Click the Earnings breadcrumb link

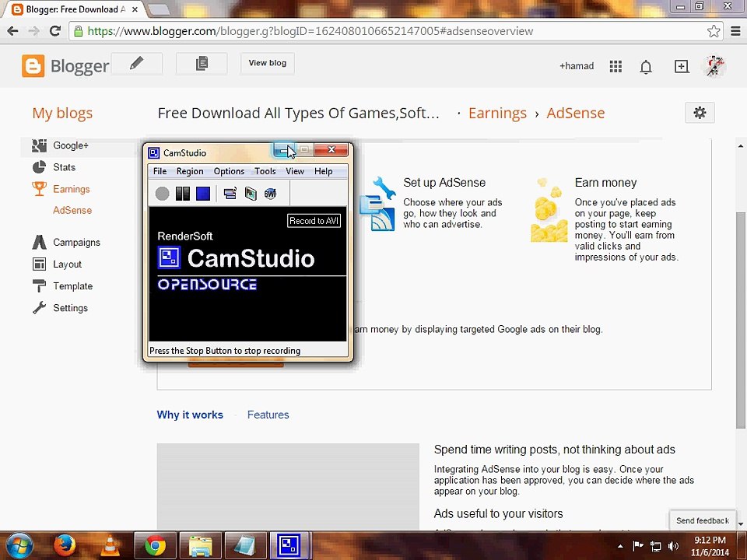(x=497, y=114)
